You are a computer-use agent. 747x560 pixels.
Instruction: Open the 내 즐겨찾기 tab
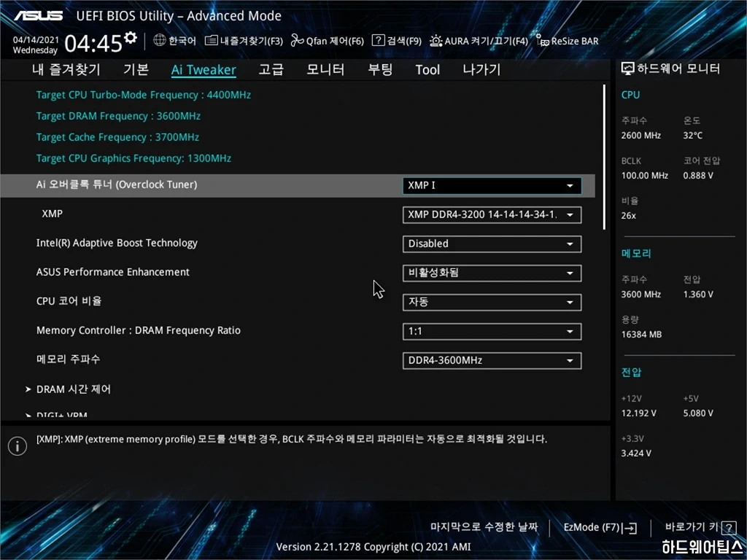(66, 70)
